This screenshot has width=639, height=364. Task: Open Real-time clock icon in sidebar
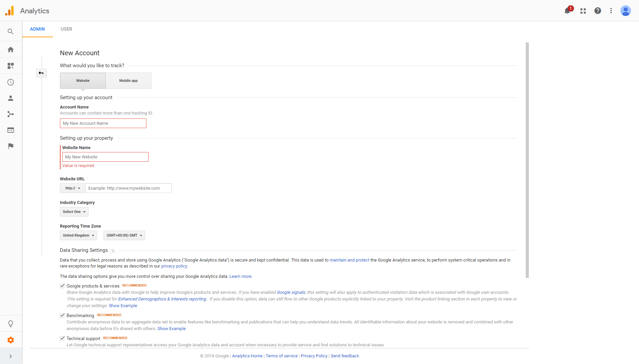point(11,82)
